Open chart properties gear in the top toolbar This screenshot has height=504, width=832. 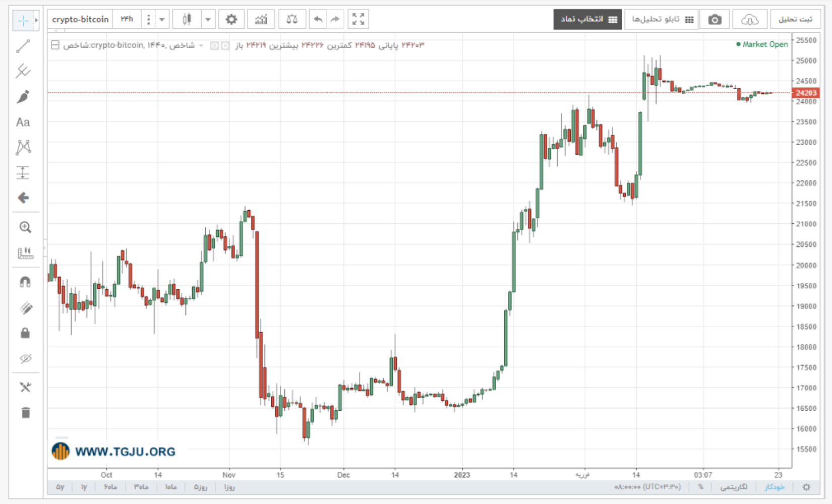(x=231, y=20)
